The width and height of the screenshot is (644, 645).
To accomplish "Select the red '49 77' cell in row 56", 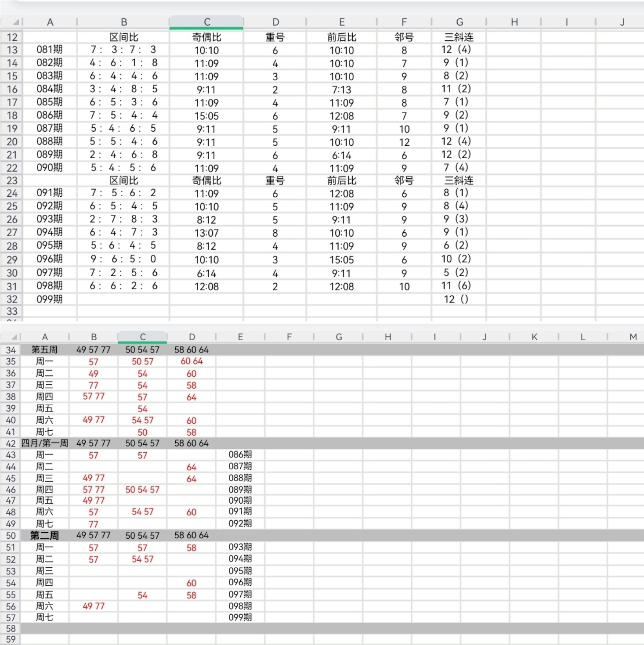I will click(x=94, y=606).
